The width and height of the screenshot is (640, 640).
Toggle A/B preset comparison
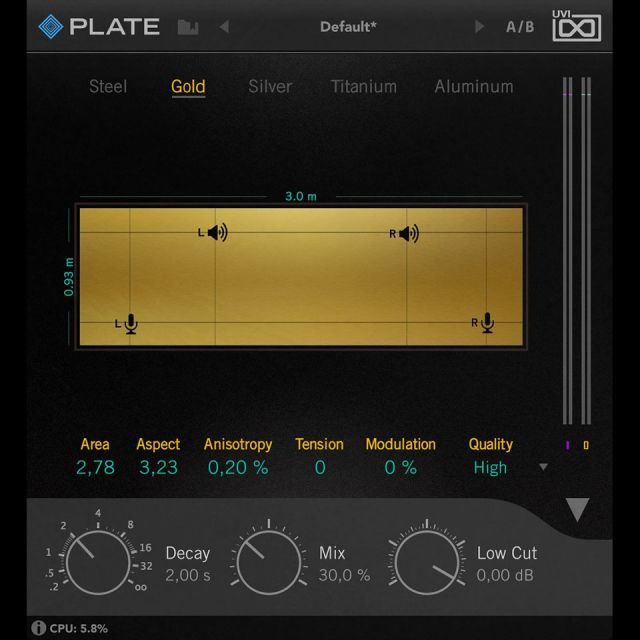tap(520, 27)
